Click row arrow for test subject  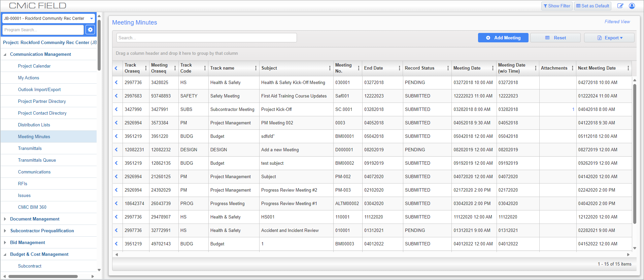(116, 163)
